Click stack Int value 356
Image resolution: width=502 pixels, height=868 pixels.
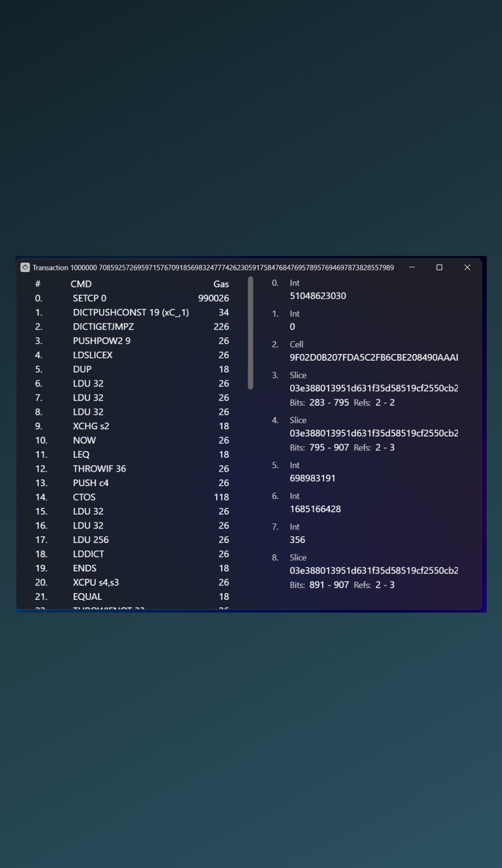point(298,540)
